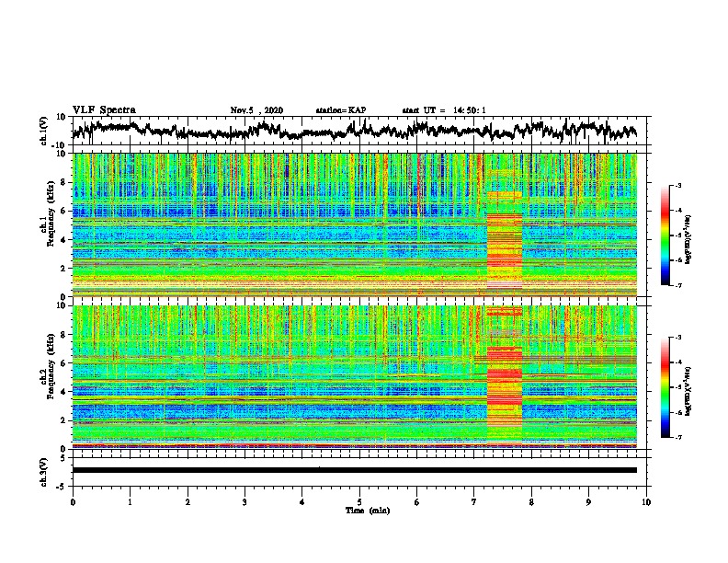Click the '-7' label on ch.2 colorbar

coord(678,438)
